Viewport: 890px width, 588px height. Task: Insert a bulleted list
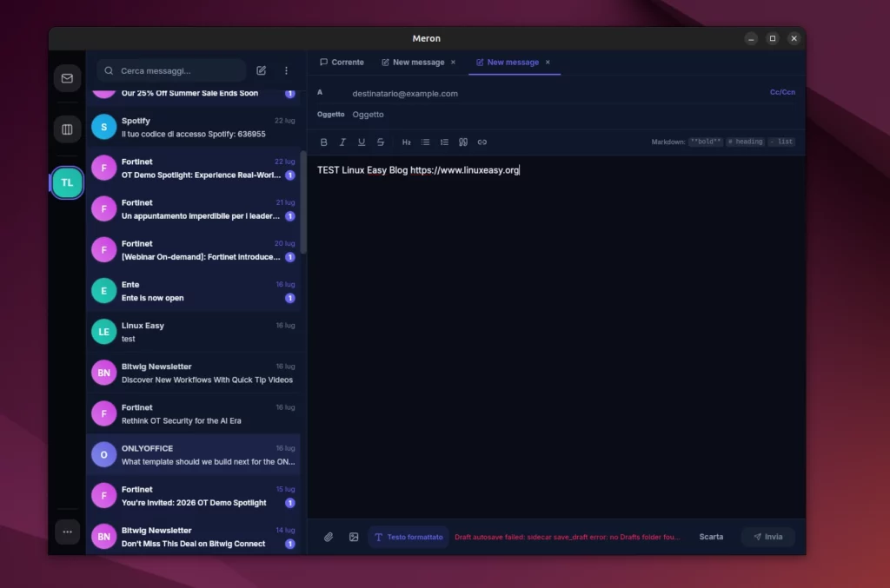425,142
